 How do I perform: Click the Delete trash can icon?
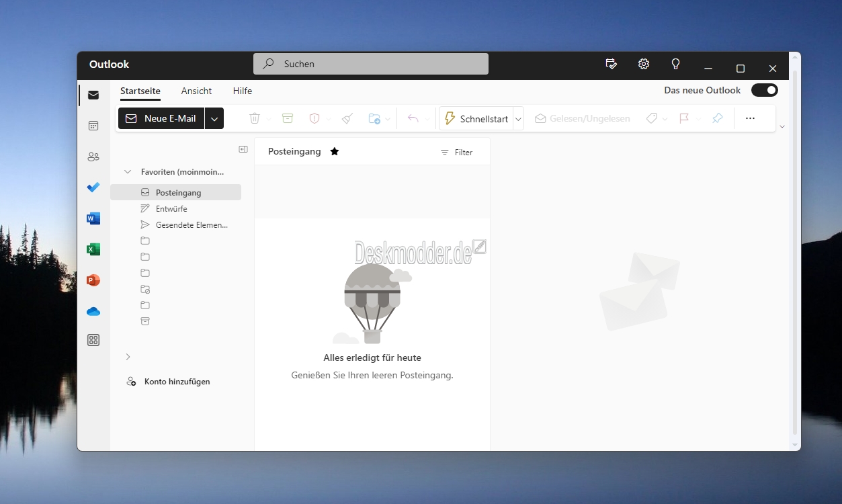(x=255, y=118)
